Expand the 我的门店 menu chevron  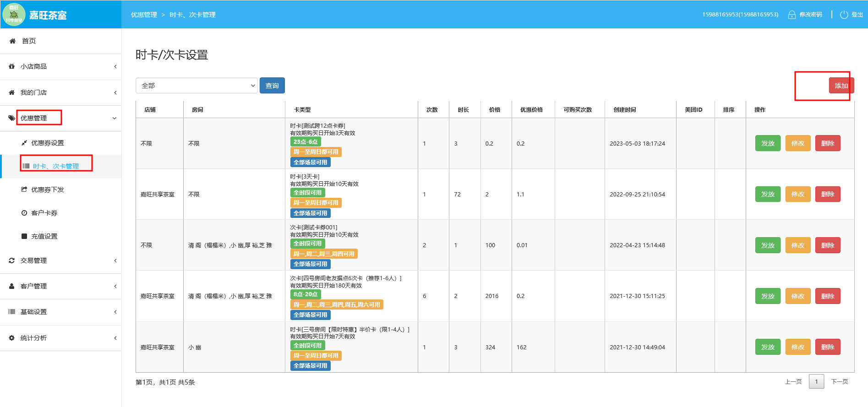click(x=115, y=92)
